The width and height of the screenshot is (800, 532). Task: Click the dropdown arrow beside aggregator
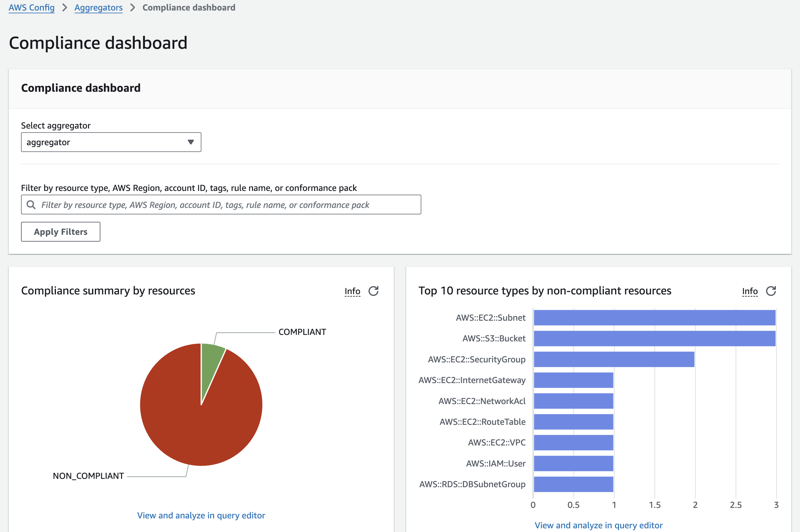pos(191,142)
